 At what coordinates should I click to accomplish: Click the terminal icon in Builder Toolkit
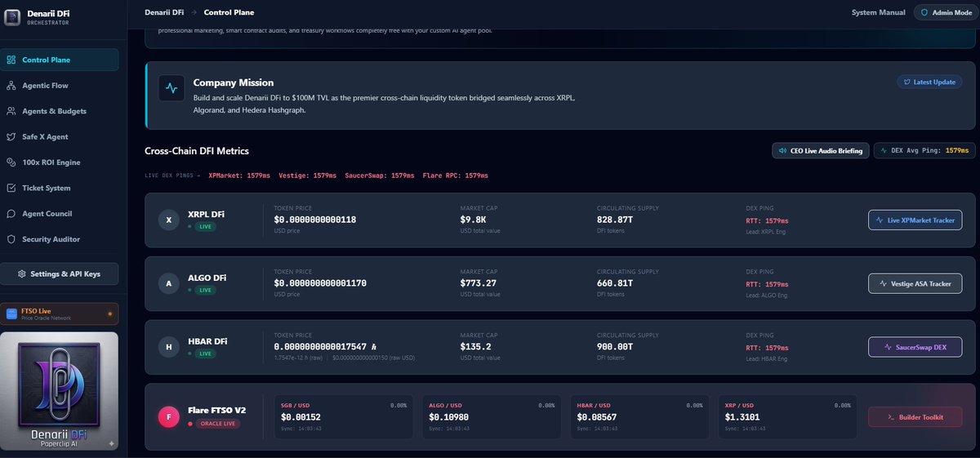coord(891,417)
